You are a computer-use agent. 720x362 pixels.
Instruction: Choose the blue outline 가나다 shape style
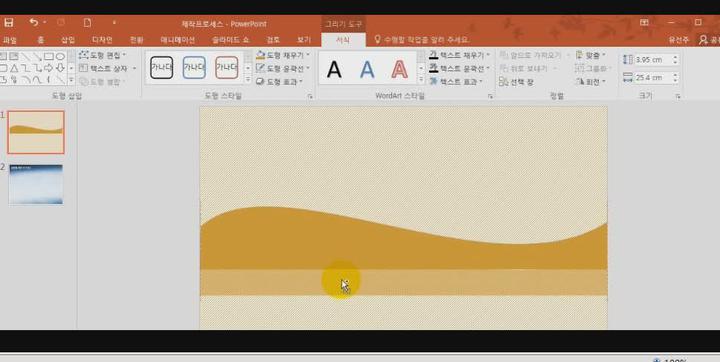[194, 68]
